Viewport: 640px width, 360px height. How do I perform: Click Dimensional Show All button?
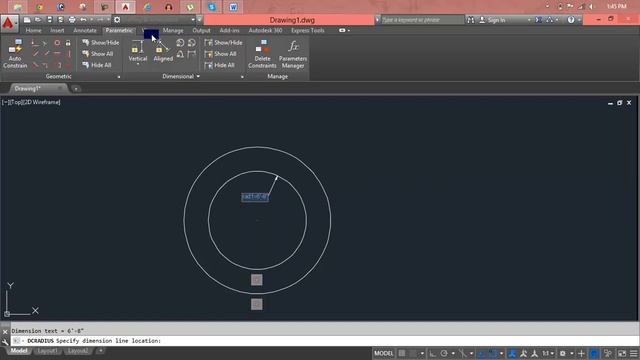click(220, 54)
